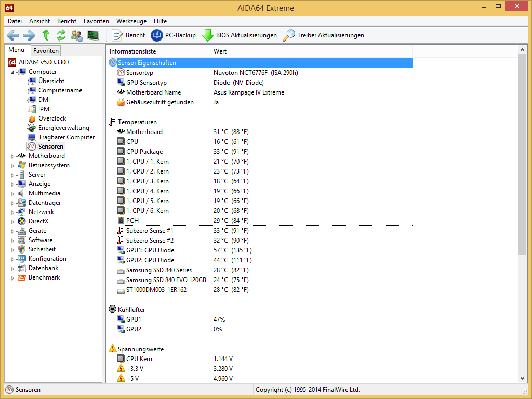Click the Spannungswerte warning icon
The image size is (532, 399).
point(112,349)
